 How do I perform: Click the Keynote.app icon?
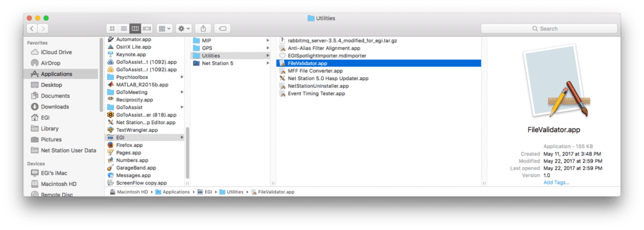(x=111, y=54)
